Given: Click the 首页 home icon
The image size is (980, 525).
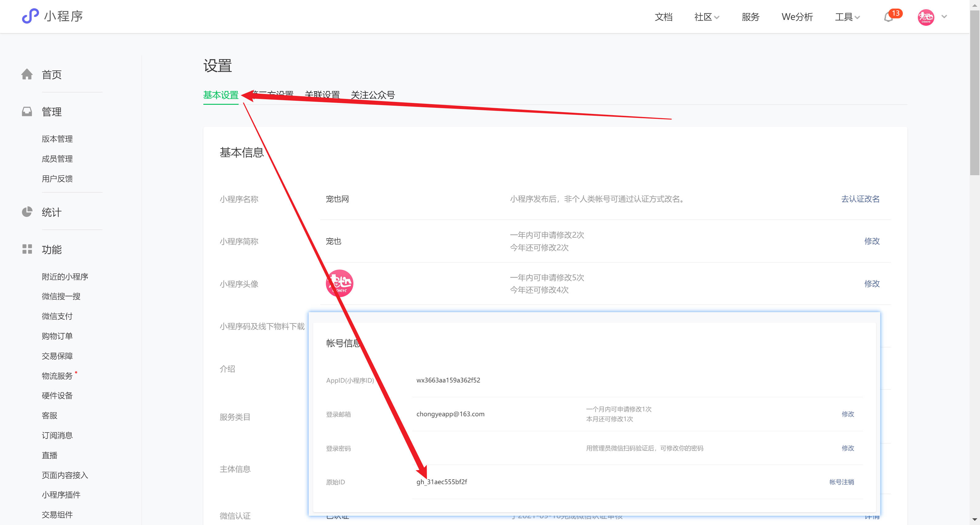Looking at the screenshot, I should point(27,74).
